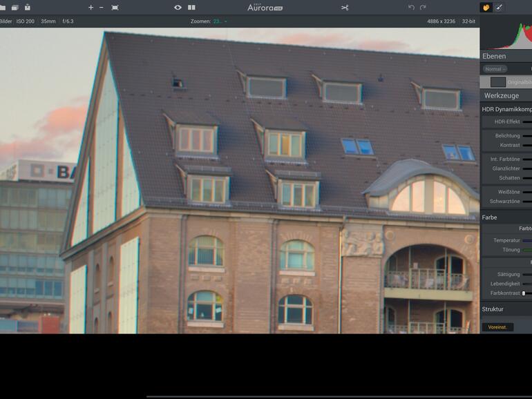This screenshot has width=532, height=399.
Task: Click the Schatten label
Action: [509, 178]
